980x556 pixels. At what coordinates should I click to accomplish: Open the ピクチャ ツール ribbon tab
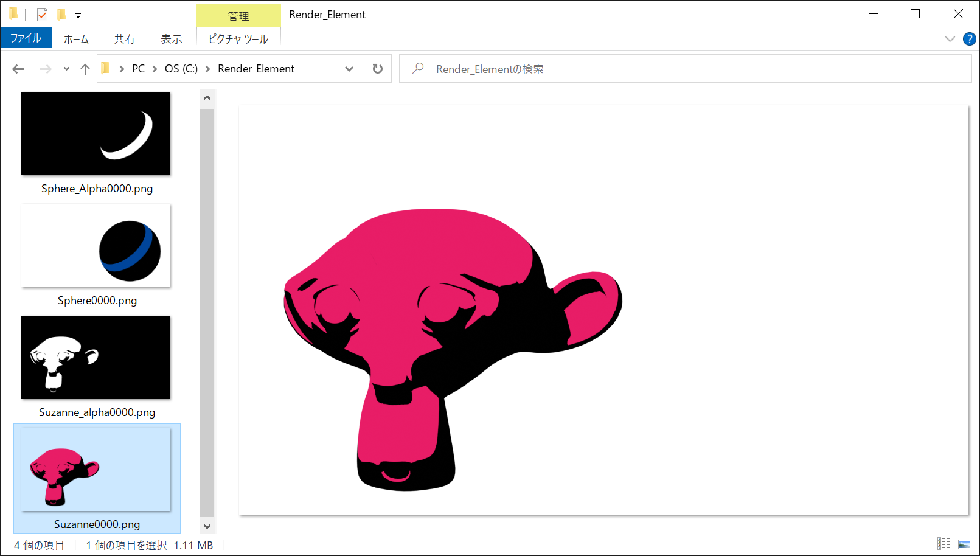238,39
